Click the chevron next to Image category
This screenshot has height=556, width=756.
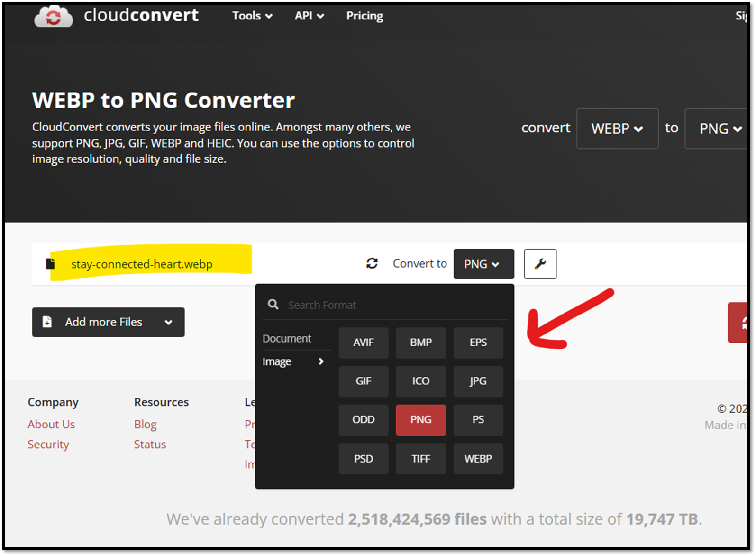coord(321,361)
